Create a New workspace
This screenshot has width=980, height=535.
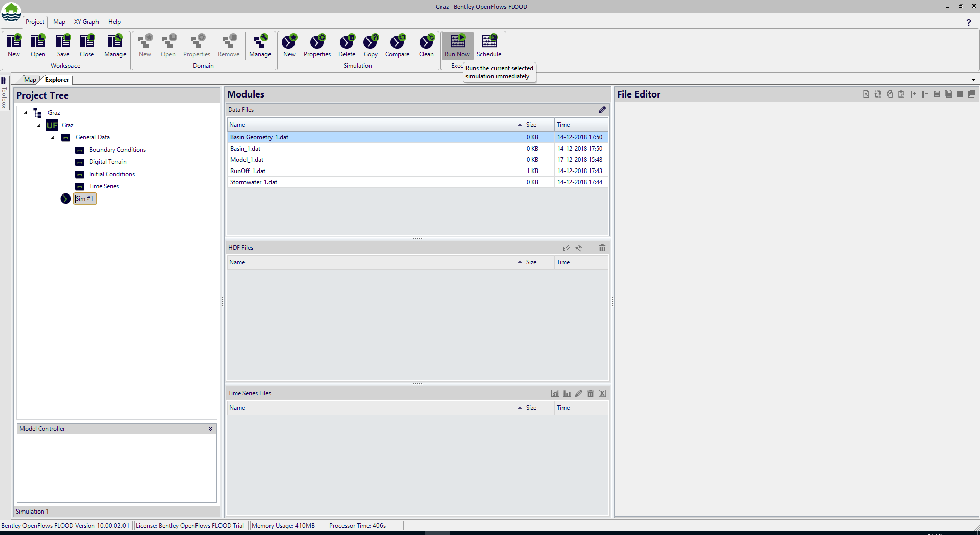point(14,45)
